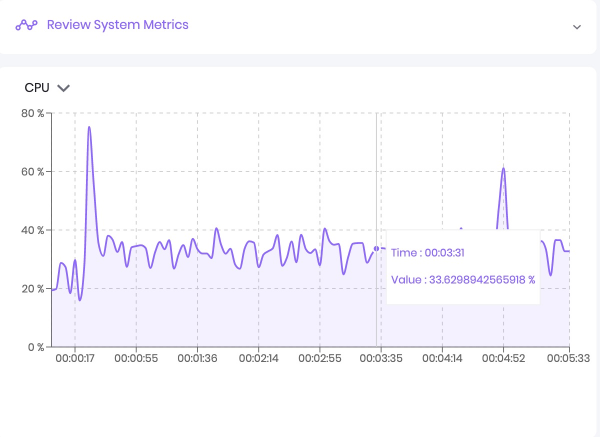Click the '00:01:36' time axis label
600x437 pixels.
tap(197, 359)
